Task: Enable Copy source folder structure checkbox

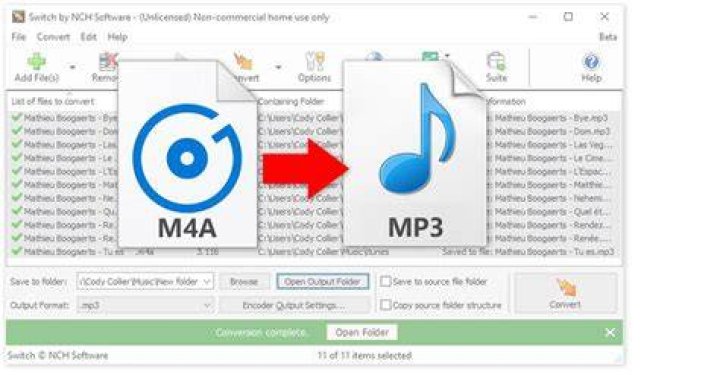Action: coord(386,305)
